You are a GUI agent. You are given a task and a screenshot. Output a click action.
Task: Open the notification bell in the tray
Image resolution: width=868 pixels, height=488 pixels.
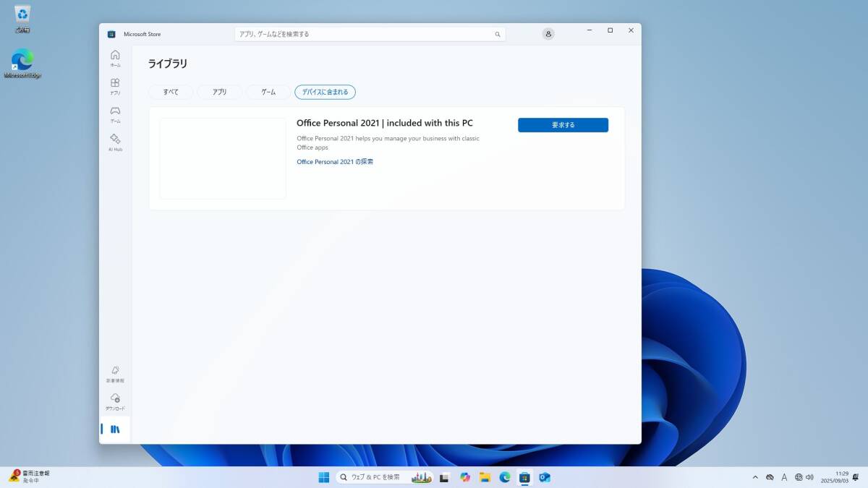(x=857, y=477)
